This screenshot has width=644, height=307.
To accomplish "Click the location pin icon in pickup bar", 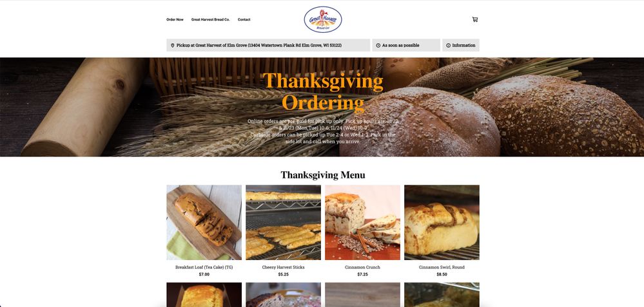I will [173, 46].
